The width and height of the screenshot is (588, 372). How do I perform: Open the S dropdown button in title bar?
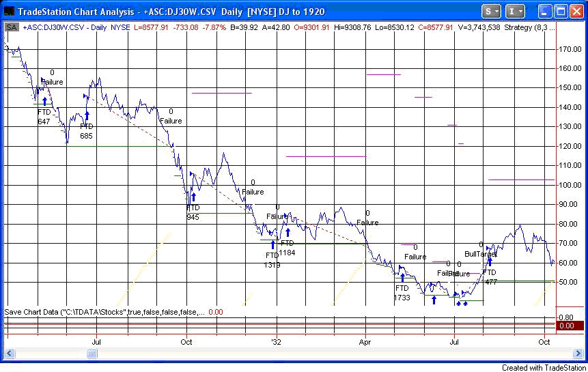(x=491, y=12)
